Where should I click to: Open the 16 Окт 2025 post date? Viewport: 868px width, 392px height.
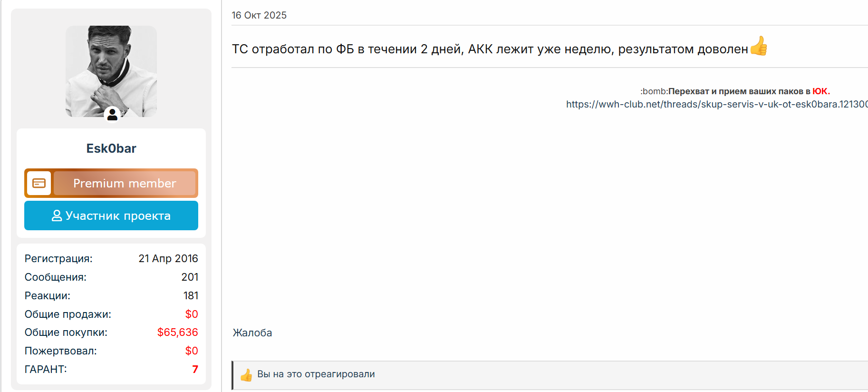[259, 15]
